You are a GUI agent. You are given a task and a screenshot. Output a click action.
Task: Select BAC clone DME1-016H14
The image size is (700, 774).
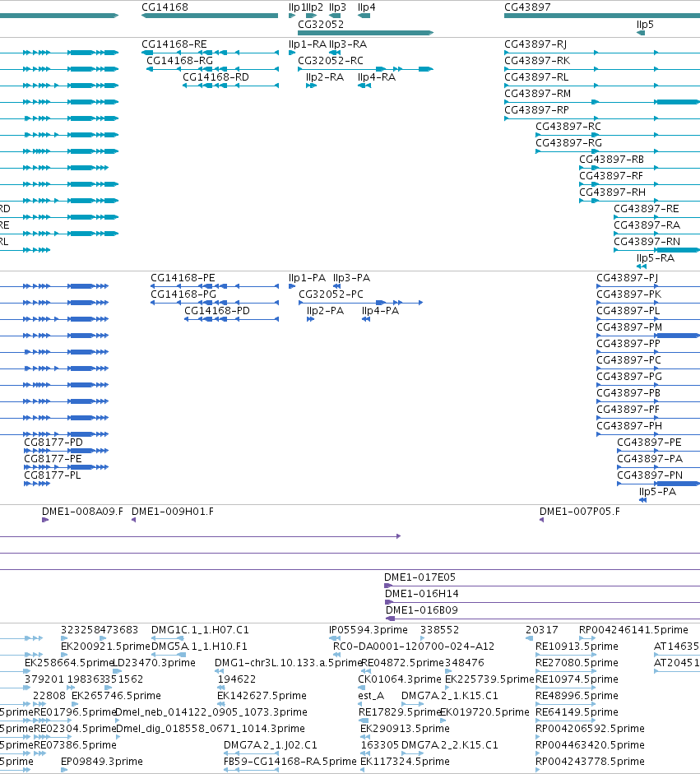click(x=422, y=593)
